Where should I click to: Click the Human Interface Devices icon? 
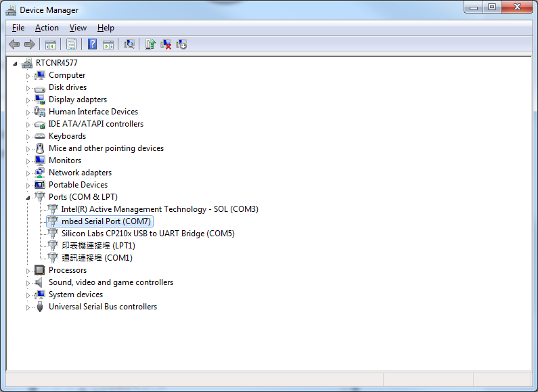[40, 112]
